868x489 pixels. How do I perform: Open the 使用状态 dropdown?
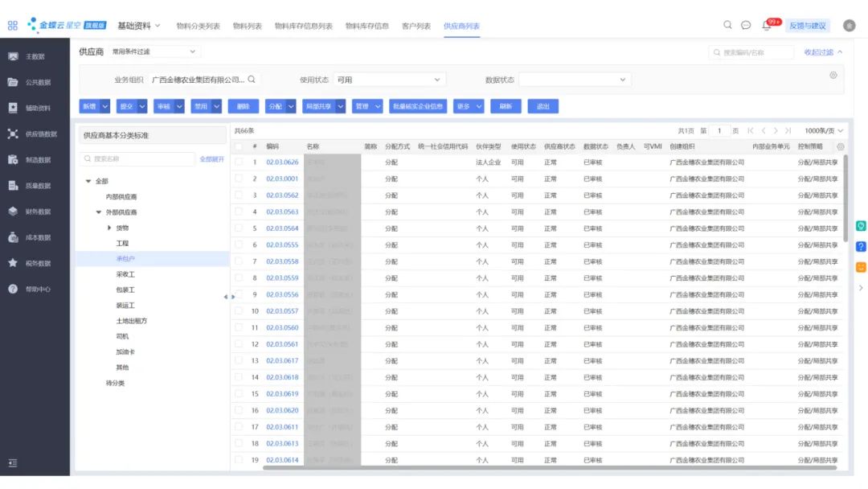pyautogui.click(x=389, y=80)
